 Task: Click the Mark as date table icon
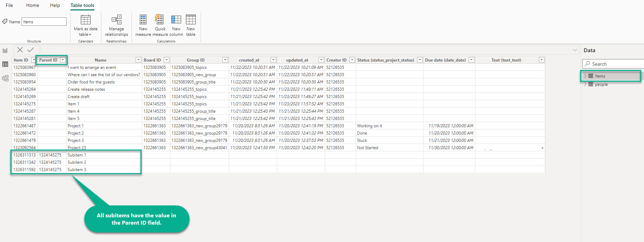[x=85, y=20]
